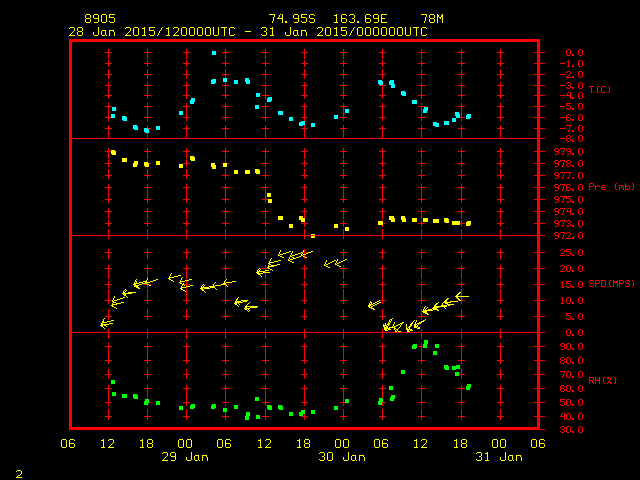The width and height of the screenshot is (640, 480).
Task: Click temperature tick "-6.0"
Action: [571, 118]
